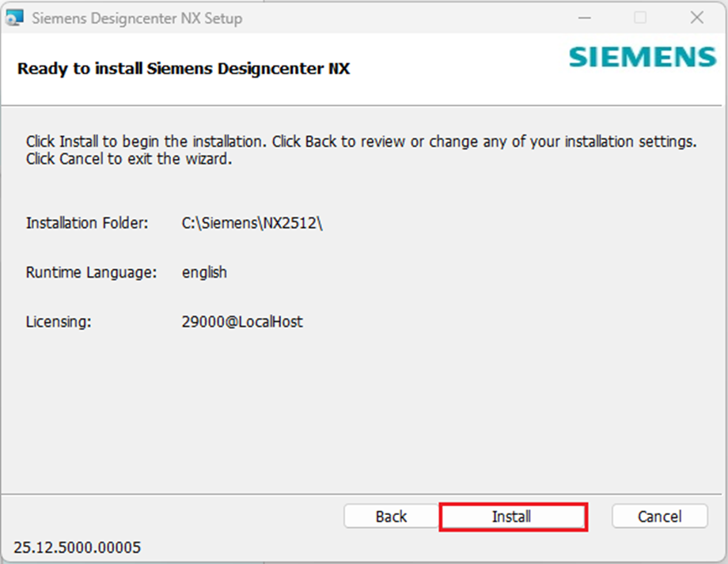The width and height of the screenshot is (728, 564).
Task: Click the C:\Siemens\NX2512\ folder path
Action: pos(252,223)
